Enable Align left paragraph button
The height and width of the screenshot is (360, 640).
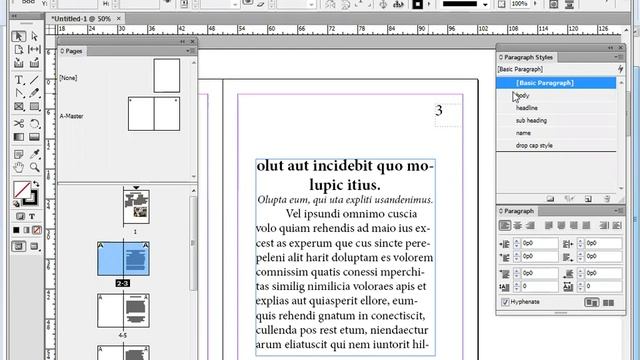[505, 225]
